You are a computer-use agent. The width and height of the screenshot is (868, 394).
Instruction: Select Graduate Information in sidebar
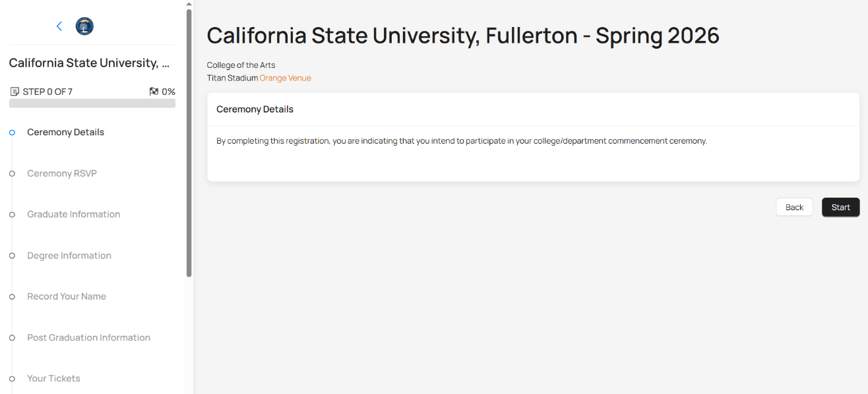(73, 214)
